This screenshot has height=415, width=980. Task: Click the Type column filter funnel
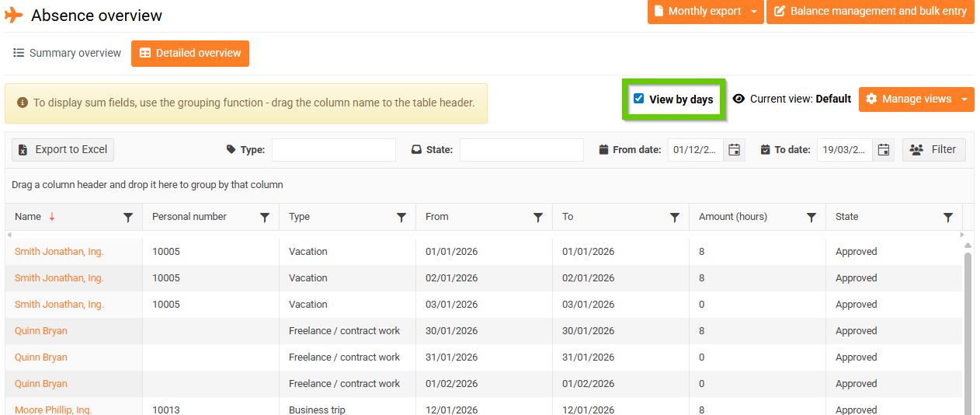tap(401, 218)
